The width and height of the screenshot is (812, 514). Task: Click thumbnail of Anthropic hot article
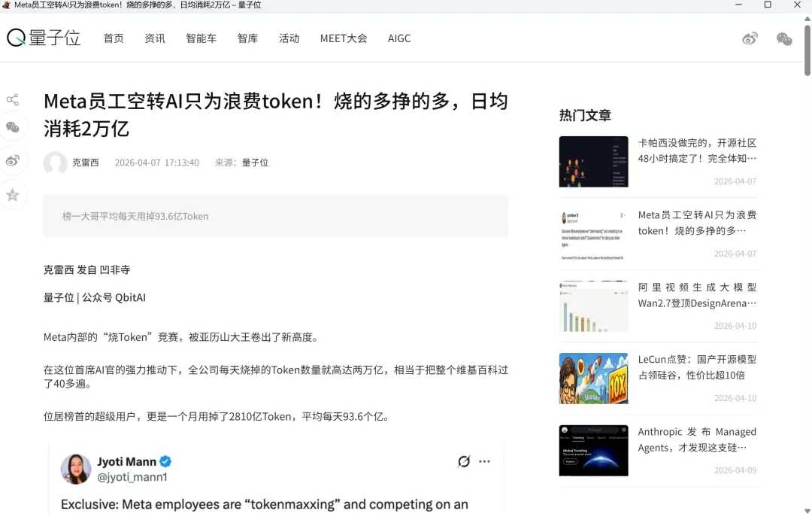pos(593,451)
